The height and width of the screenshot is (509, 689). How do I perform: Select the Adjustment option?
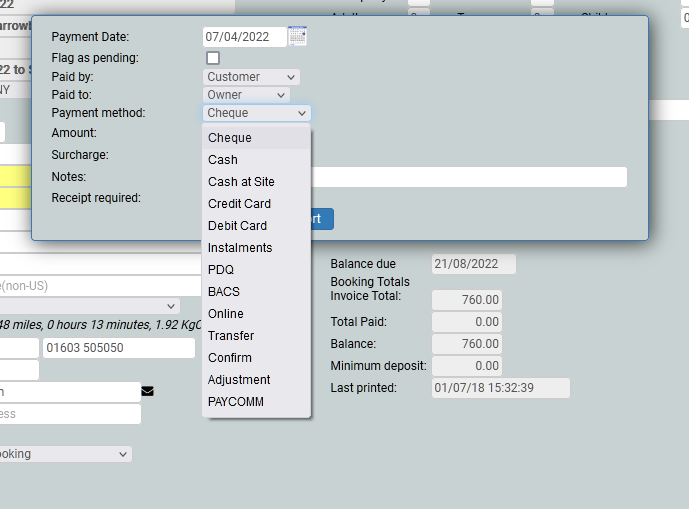(239, 380)
